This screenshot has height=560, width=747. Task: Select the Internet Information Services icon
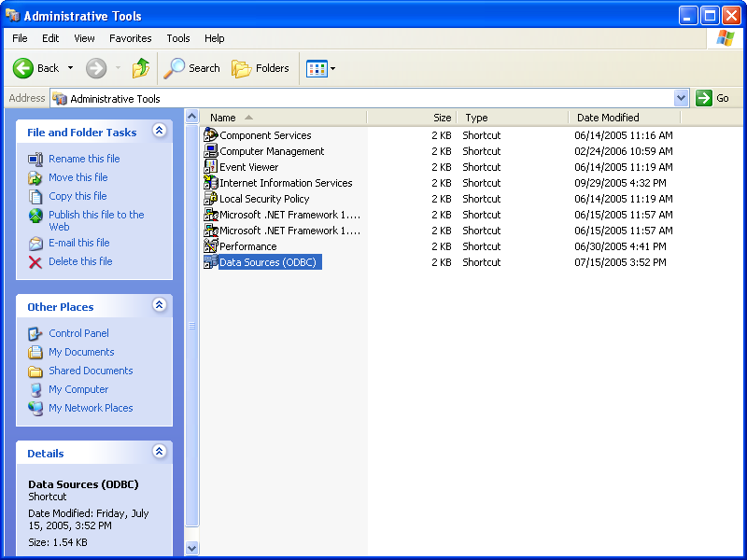[211, 183]
